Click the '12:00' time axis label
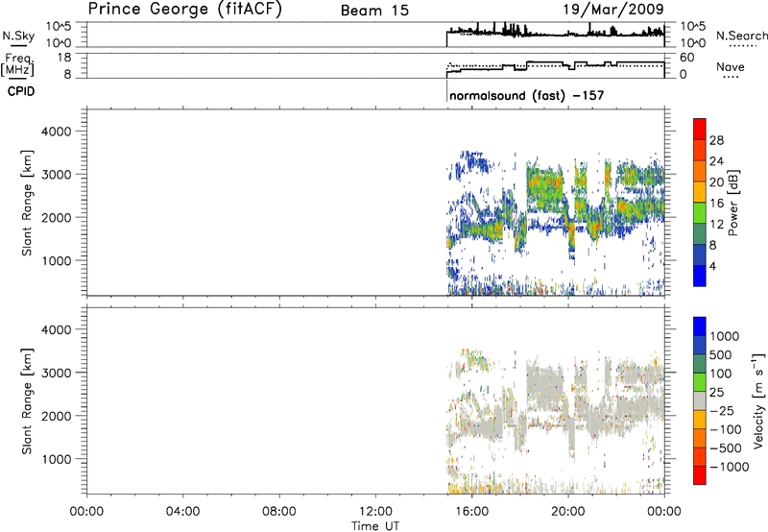Image resolution: width=768 pixels, height=532 pixels. pyautogui.click(x=375, y=512)
